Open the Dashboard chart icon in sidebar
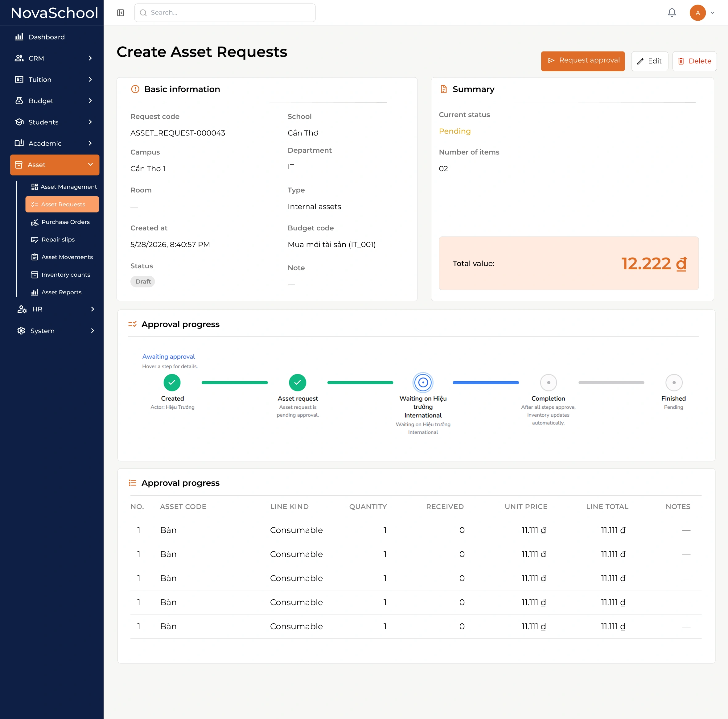 tap(19, 37)
